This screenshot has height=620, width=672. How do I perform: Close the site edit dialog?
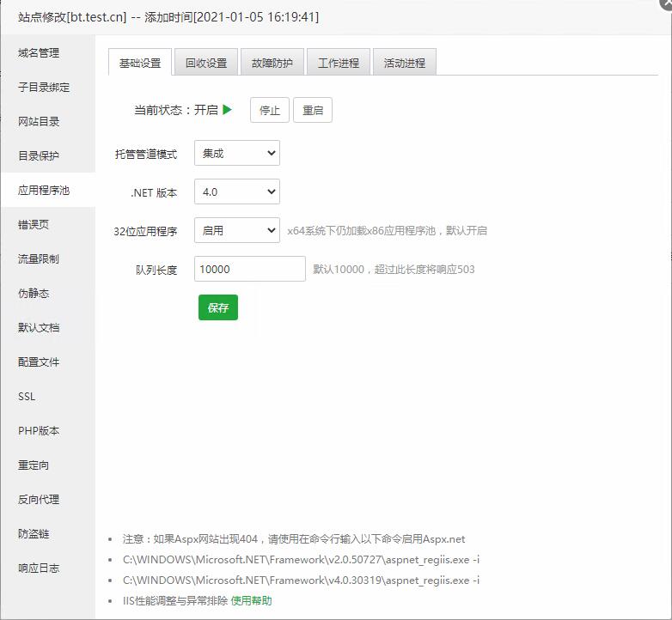667,4
